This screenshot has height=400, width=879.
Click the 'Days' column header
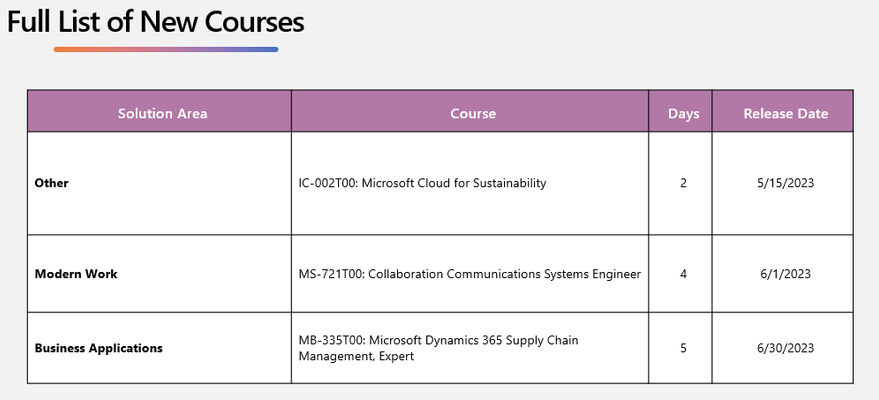point(683,114)
